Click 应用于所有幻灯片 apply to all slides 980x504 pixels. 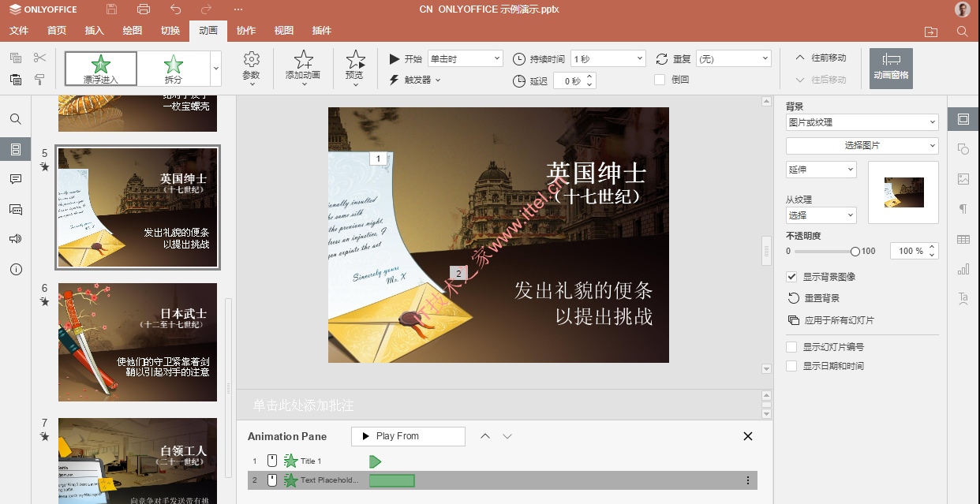click(831, 321)
